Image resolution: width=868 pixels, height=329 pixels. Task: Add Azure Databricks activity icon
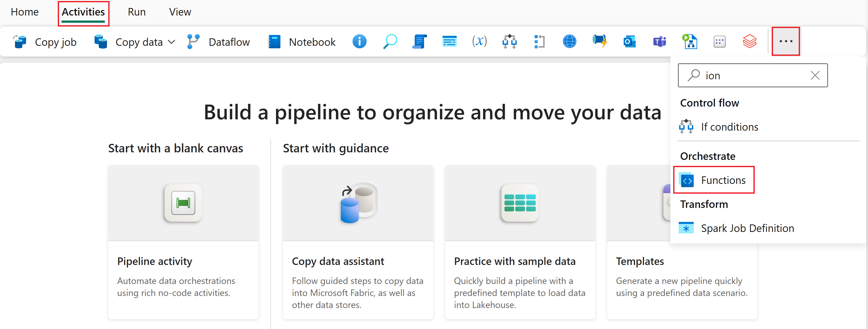click(x=749, y=42)
